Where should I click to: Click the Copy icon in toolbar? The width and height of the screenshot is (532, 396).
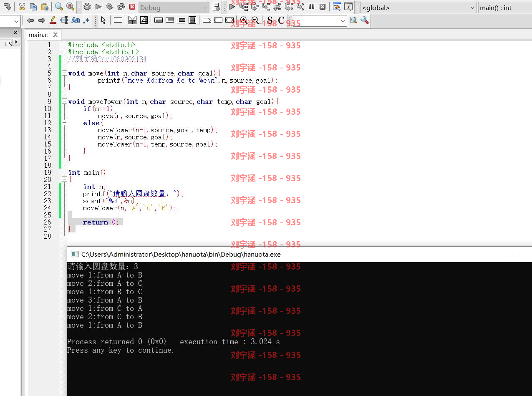(x=33, y=7)
